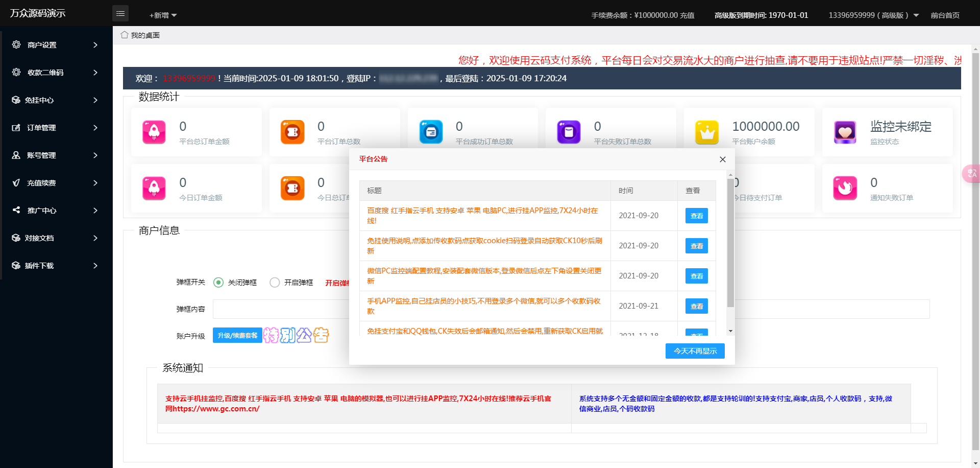Click 今天不再显示 in the announcement dialog
Screen dimensions: 980x468
click(695, 351)
